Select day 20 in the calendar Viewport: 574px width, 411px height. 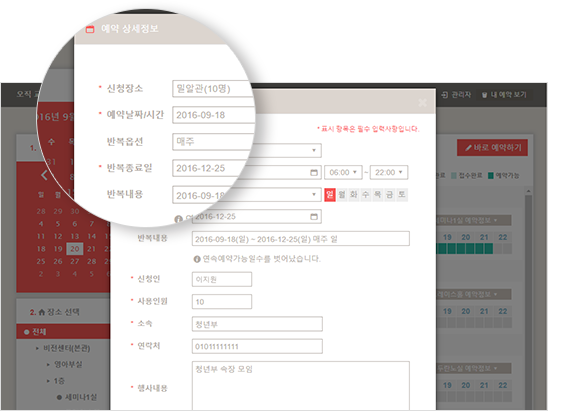(x=75, y=249)
